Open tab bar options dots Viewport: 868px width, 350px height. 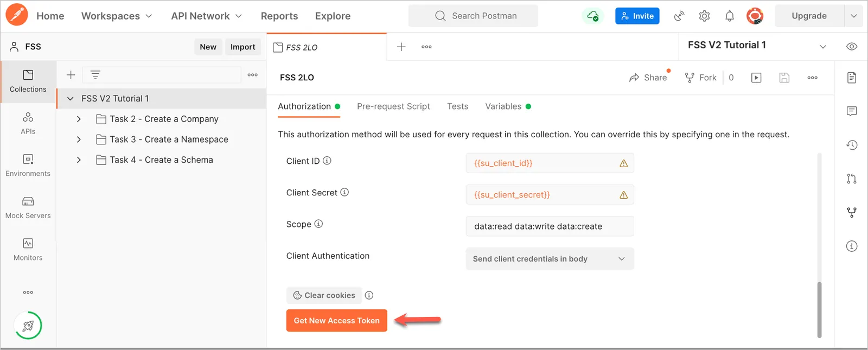tap(427, 47)
